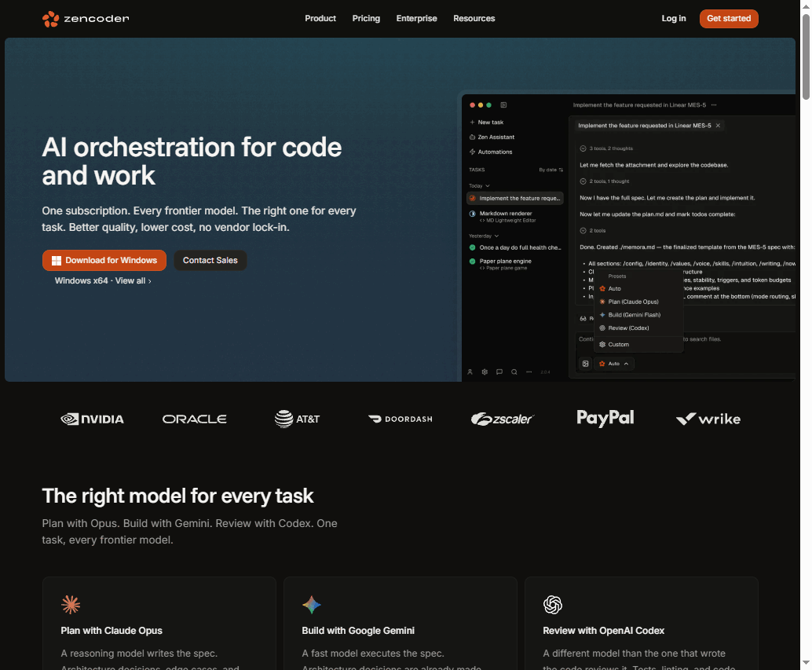Click the image attachment icon beside Auto

click(585, 364)
